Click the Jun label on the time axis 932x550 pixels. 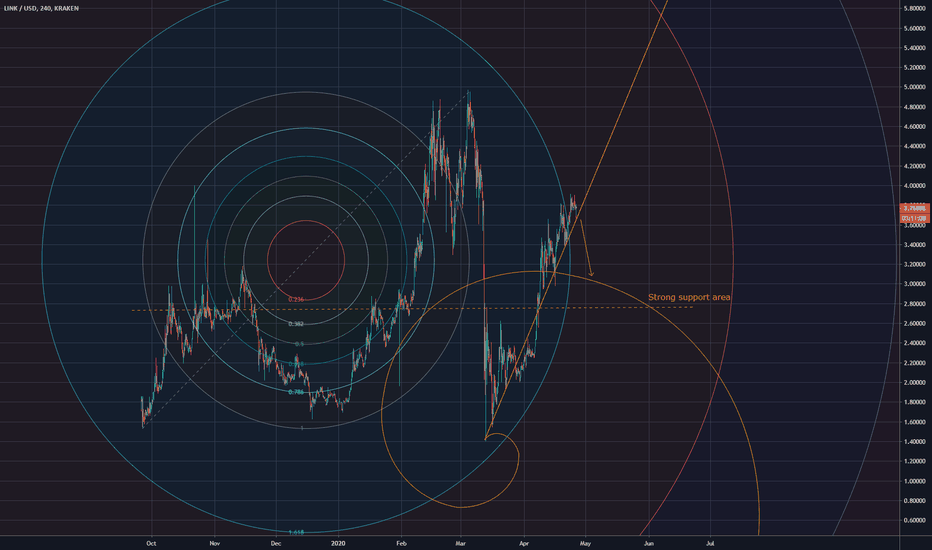click(648, 543)
